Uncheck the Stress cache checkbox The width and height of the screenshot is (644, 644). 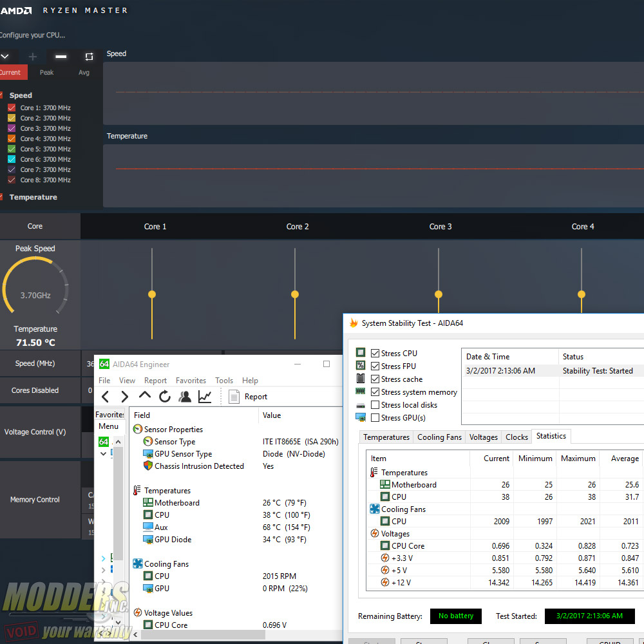(375, 379)
